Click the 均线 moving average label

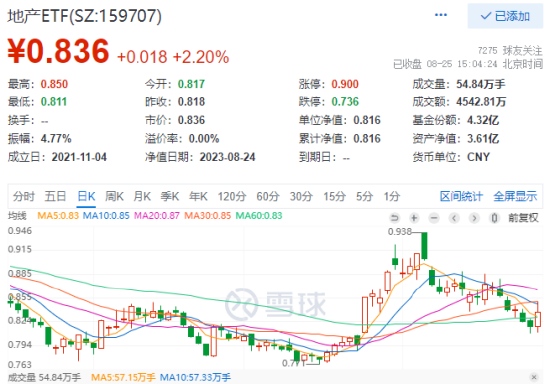(17, 216)
